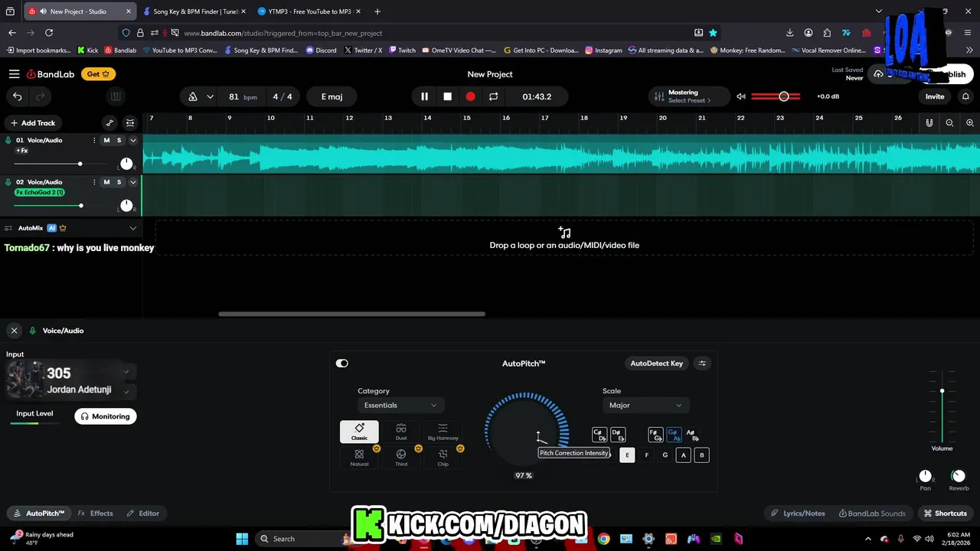Click the Monitoring headphones button
Viewport: 980px width, 551px height.
[x=106, y=416]
